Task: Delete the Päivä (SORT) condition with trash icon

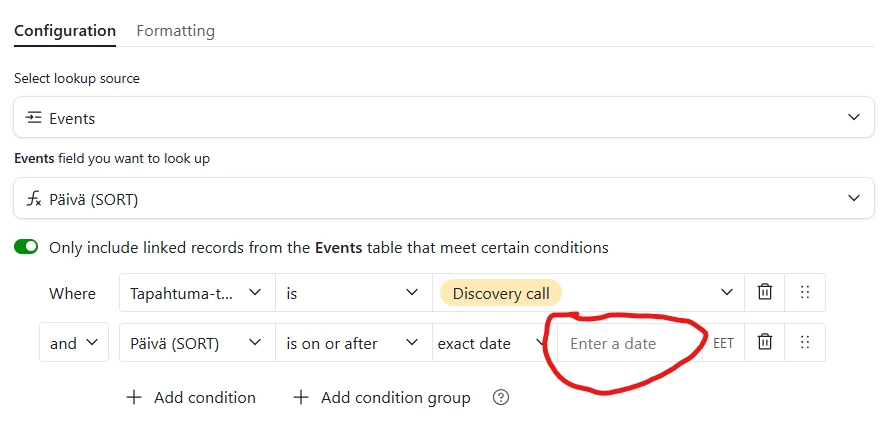Action: click(x=765, y=342)
